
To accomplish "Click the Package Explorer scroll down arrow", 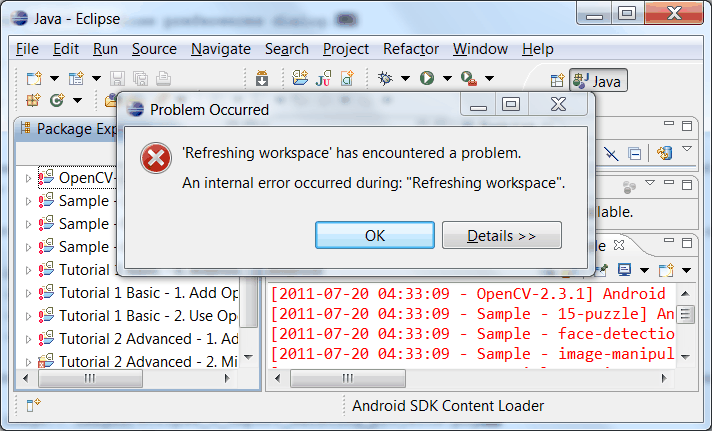I will (248, 357).
